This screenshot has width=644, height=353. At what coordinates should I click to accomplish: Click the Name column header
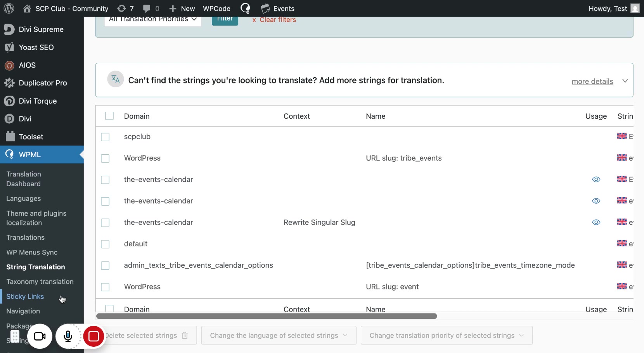[x=376, y=116]
